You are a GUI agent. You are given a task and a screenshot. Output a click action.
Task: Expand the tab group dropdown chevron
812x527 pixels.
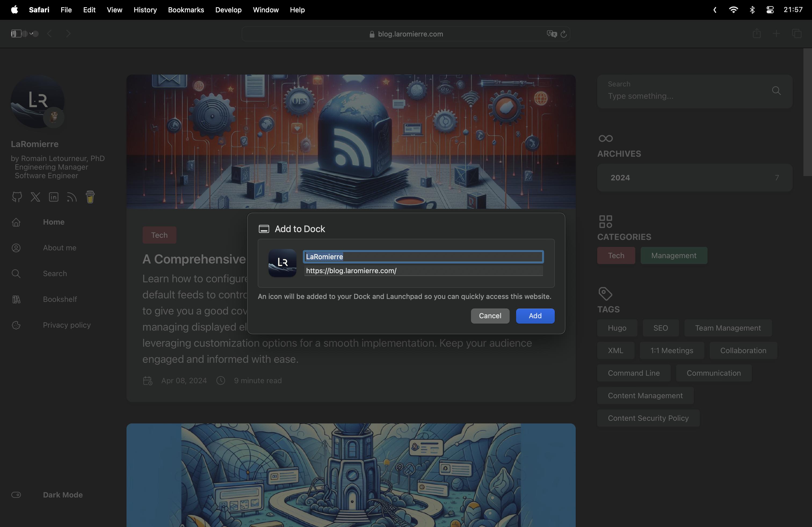tap(31, 33)
